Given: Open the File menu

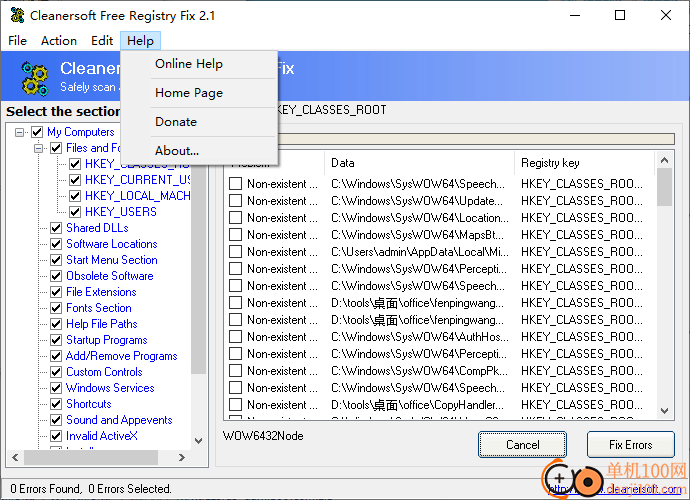Looking at the screenshot, I should (x=17, y=41).
